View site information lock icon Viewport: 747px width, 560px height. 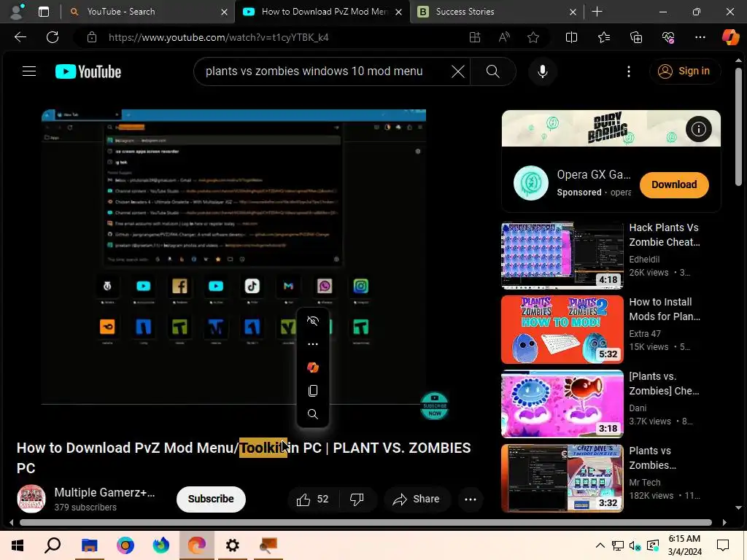point(92,37)
